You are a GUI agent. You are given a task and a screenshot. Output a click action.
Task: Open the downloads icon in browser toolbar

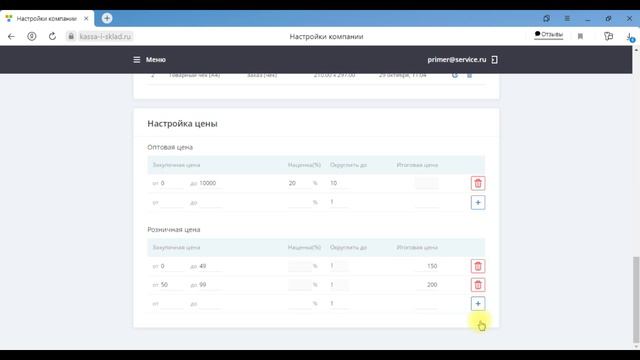(x=630, y=37)
